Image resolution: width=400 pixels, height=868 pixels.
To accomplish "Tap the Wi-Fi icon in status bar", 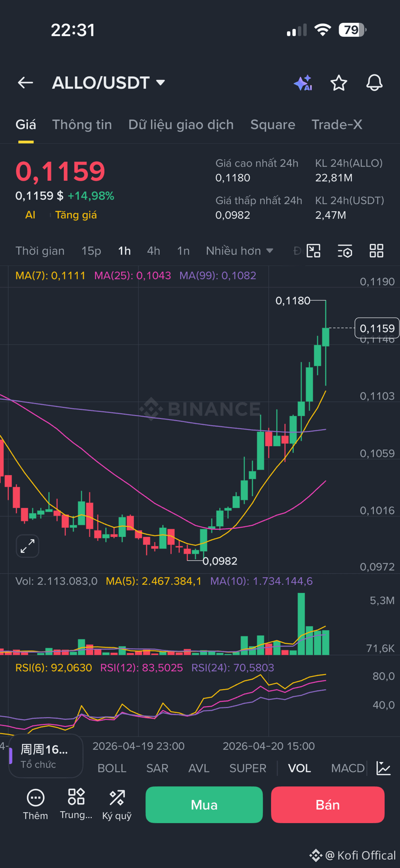I will pos(322,30).
